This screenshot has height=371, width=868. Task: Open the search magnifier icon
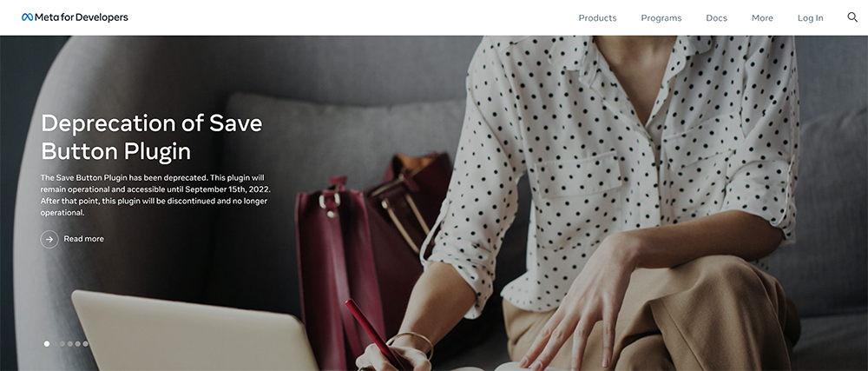tap(852, 17)
